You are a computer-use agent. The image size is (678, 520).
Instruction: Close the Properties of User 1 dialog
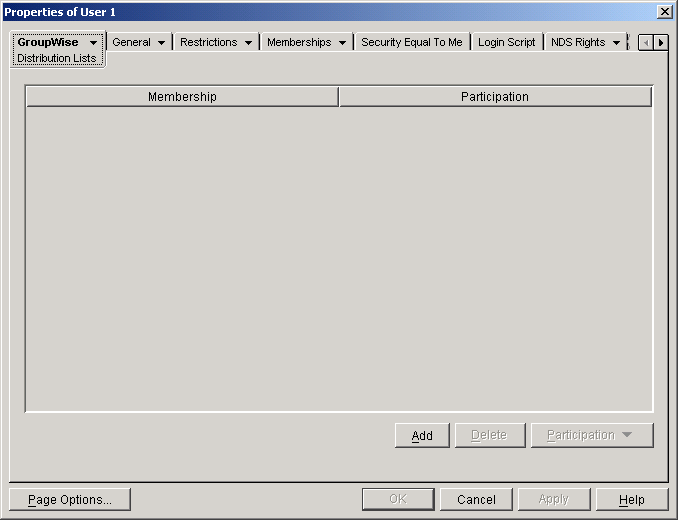pyautogui.click(x=664, y=11)
